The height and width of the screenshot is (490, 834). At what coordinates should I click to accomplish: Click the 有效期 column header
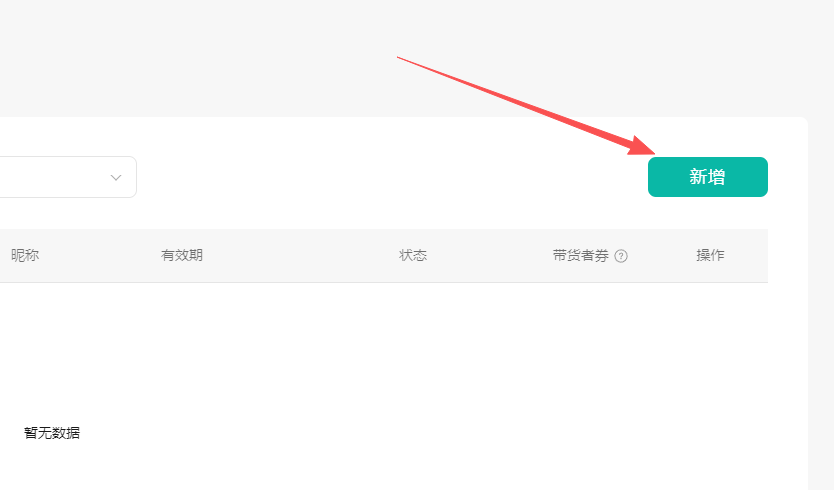(x=182, y=255)
